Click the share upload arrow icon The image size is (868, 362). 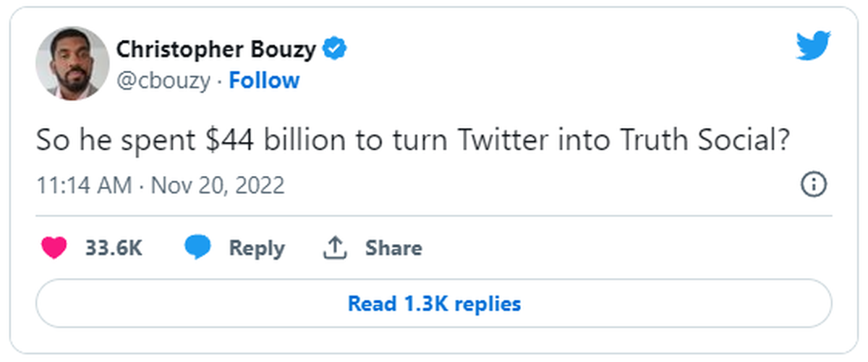coord(335,248)
